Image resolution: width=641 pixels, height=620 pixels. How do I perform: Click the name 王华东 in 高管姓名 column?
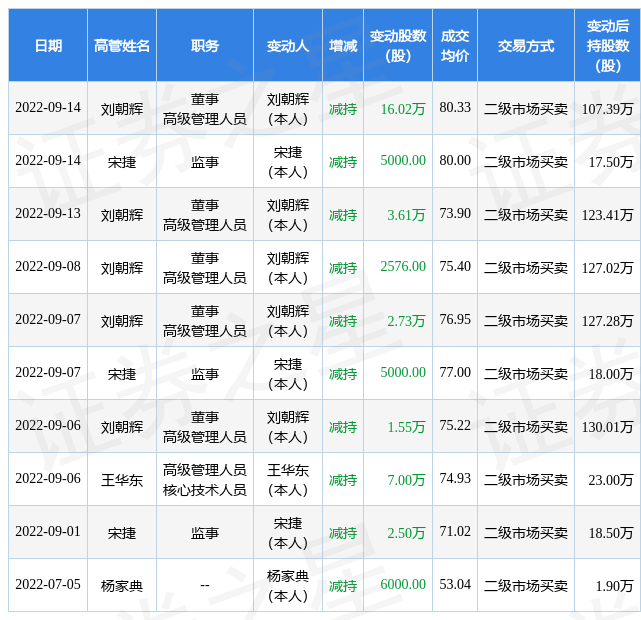point(122,480)
